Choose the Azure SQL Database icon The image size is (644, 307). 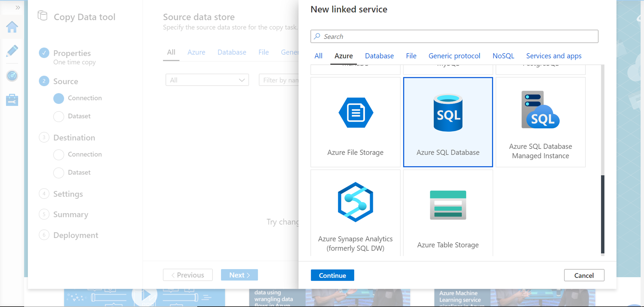point(448,113)
